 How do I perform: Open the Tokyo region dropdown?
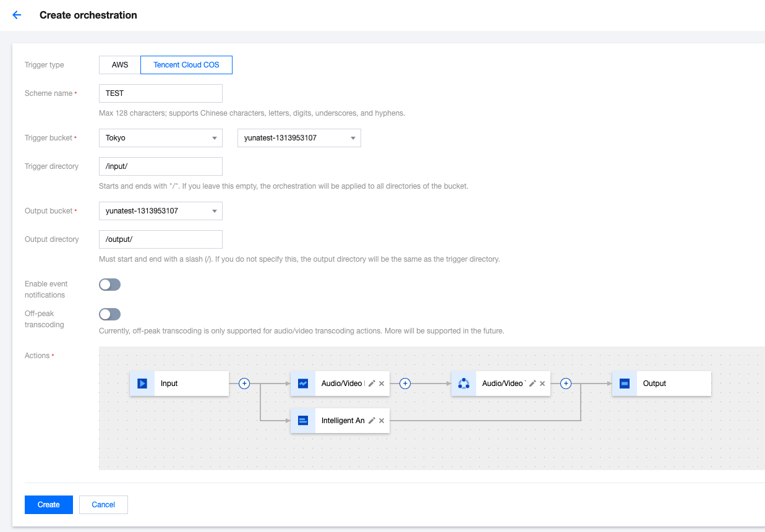tap(160, 138)
